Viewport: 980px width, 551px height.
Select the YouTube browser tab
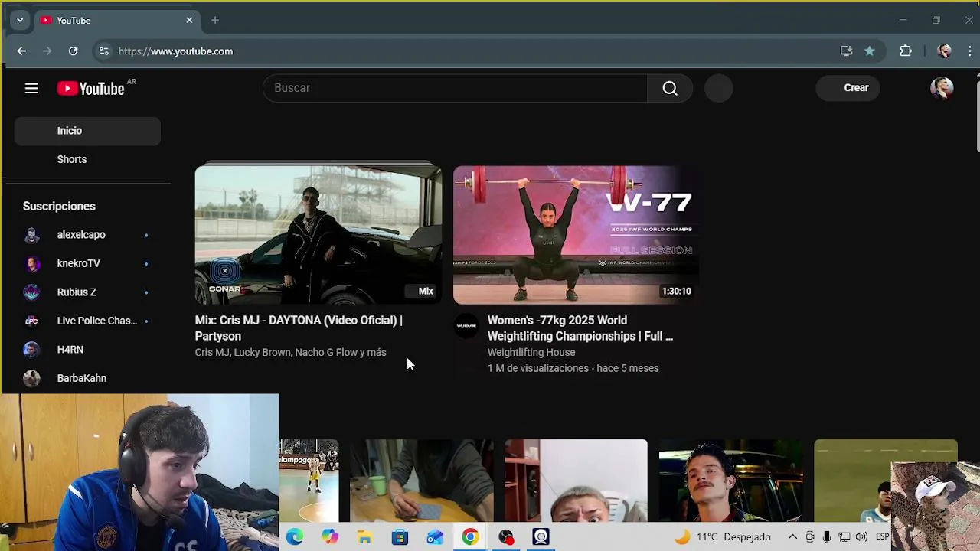coord(116,21)
